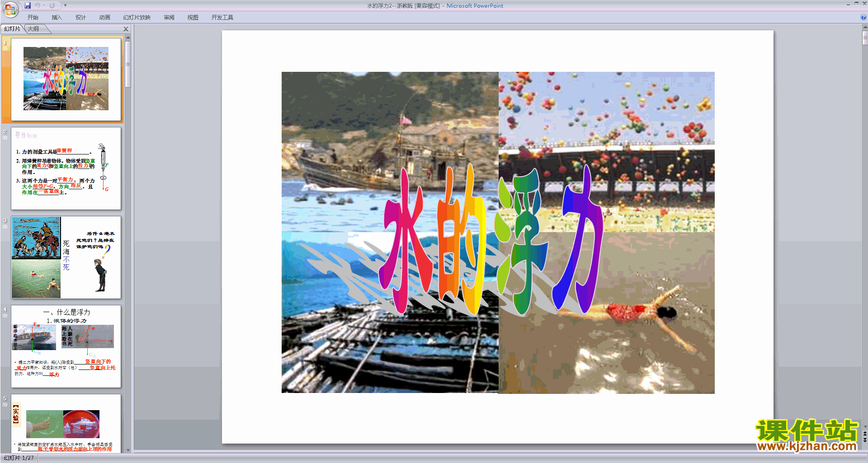Open the Undo history dropdown arrow
The width and height of the screenshot is (868, 463).
pos(44,5)
